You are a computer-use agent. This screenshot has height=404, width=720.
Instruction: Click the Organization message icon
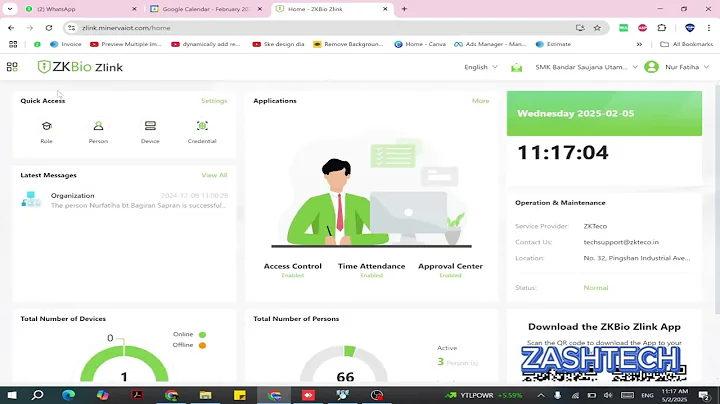click(31, 200)
